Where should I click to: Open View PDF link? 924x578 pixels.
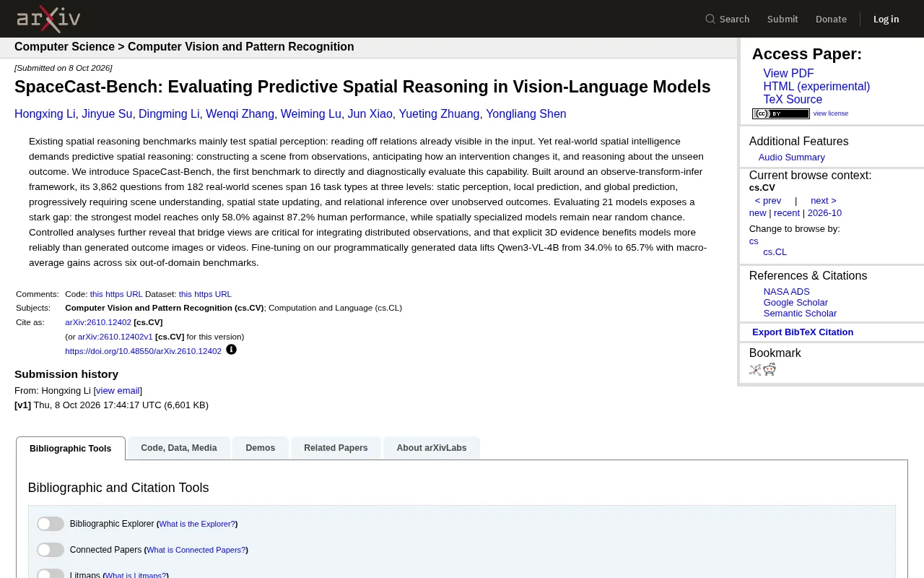pyautogui.click(x=788, y=74)
